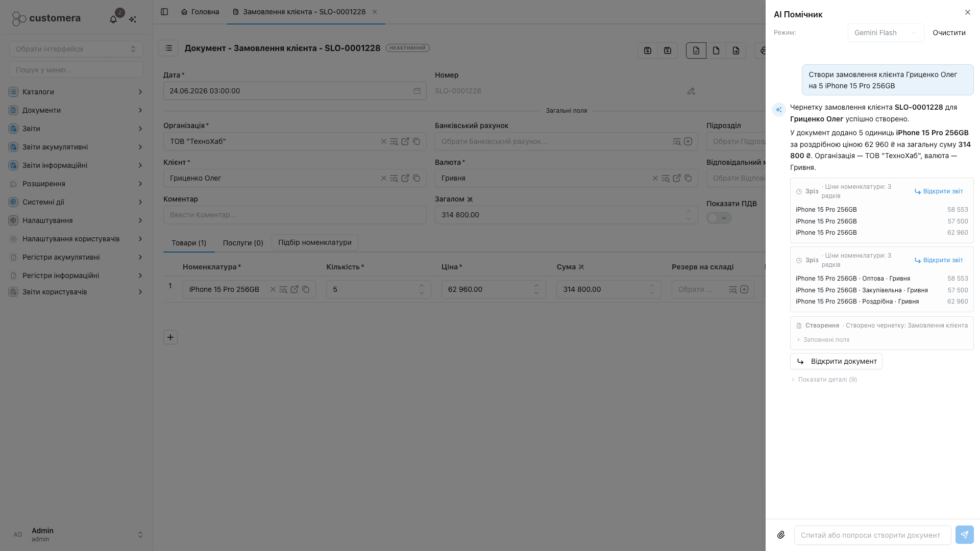Open AI assistant sparkle icon in sidebar header
The height and width of the screenshot is (551, 980).
tap(133, 19)
